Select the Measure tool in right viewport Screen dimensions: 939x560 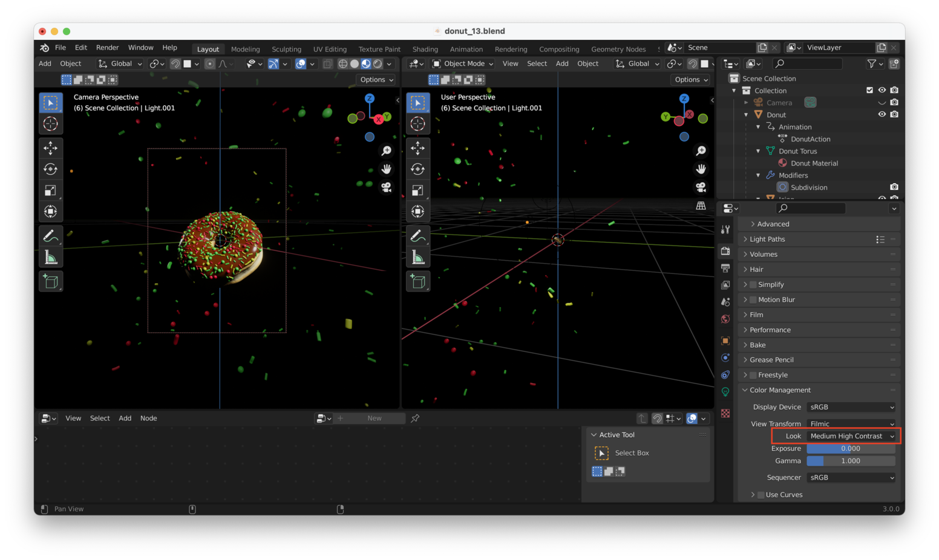tap(417, 258)
